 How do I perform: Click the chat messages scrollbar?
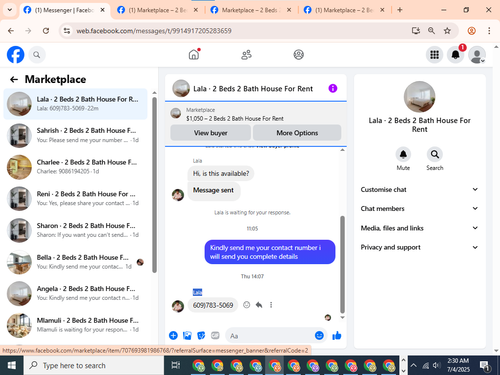(342, 264)
